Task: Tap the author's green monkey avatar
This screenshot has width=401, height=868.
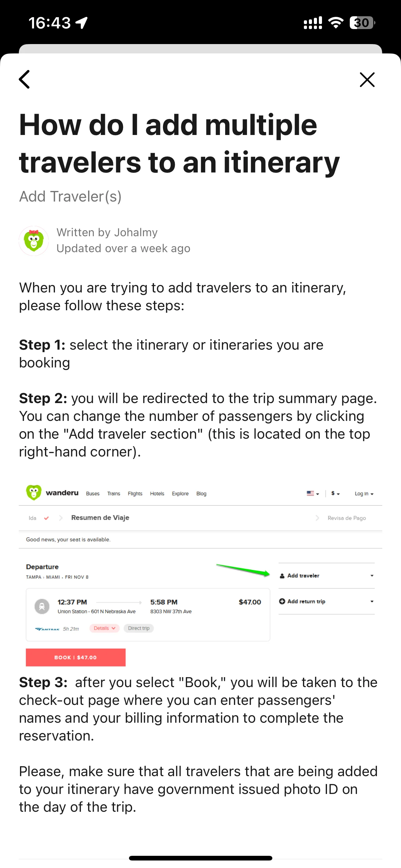Action: pyautogui.click(x=34, y=241)
